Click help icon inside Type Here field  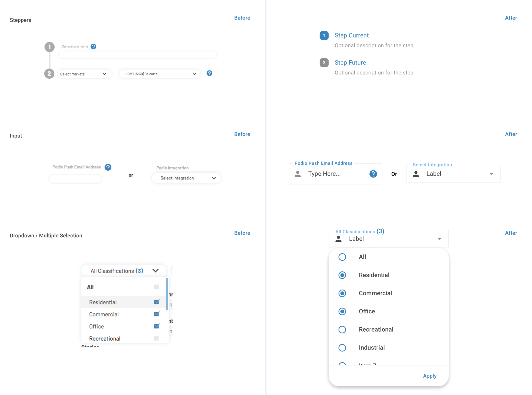click(x=373, y=174)
